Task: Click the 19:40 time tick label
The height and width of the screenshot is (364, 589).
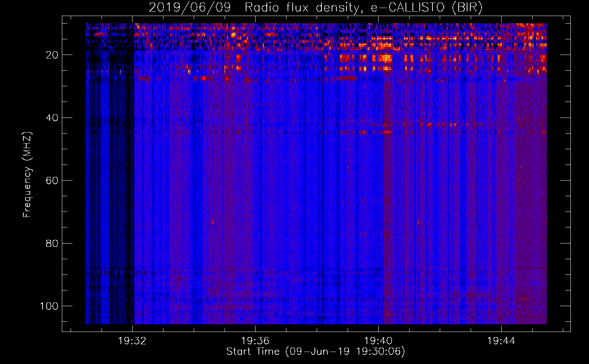Action: point(378,341)
